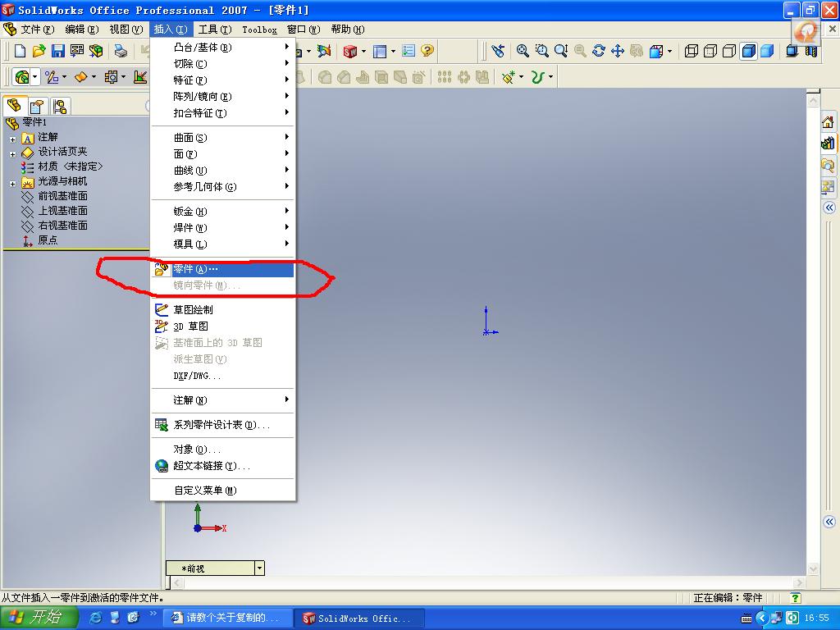Open the 工具(T) menu
The image size is (840, 630).
click(214, 29)
